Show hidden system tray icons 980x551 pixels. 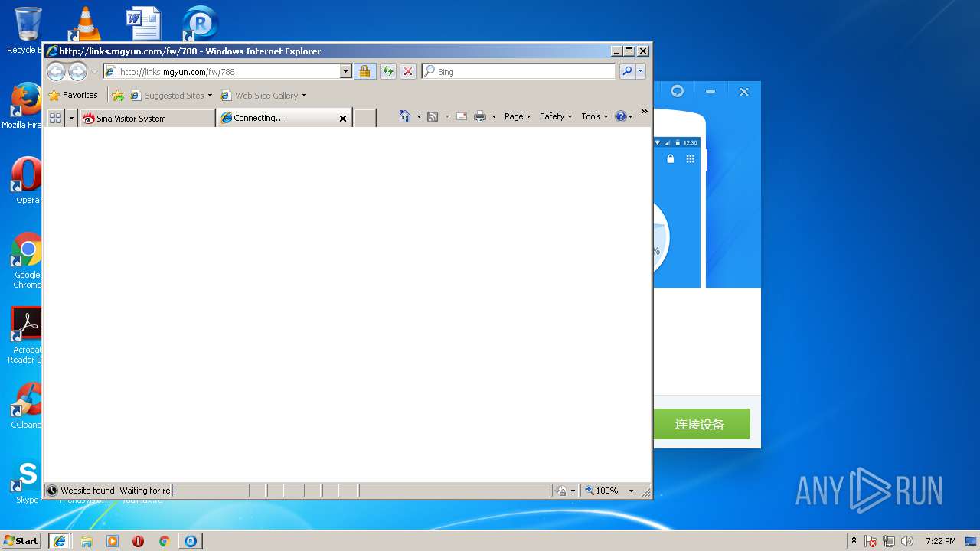pos(854,541)
